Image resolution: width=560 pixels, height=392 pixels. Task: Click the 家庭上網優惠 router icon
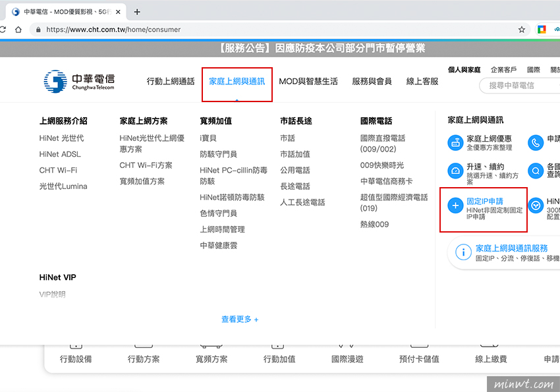click(x=455, y=143)
